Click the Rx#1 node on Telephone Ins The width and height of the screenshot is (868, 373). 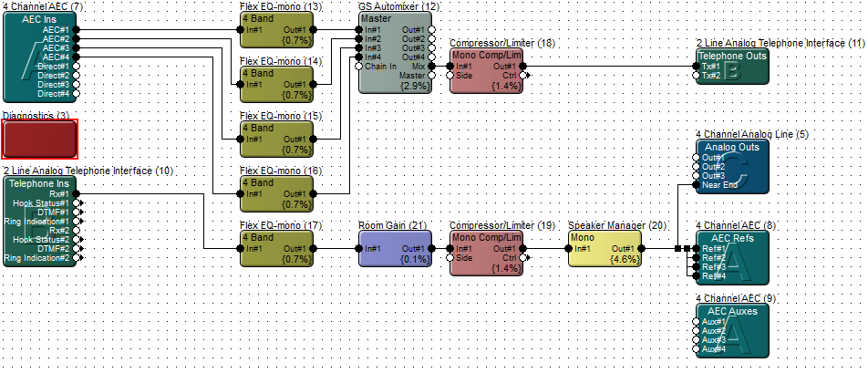(76, 193)
